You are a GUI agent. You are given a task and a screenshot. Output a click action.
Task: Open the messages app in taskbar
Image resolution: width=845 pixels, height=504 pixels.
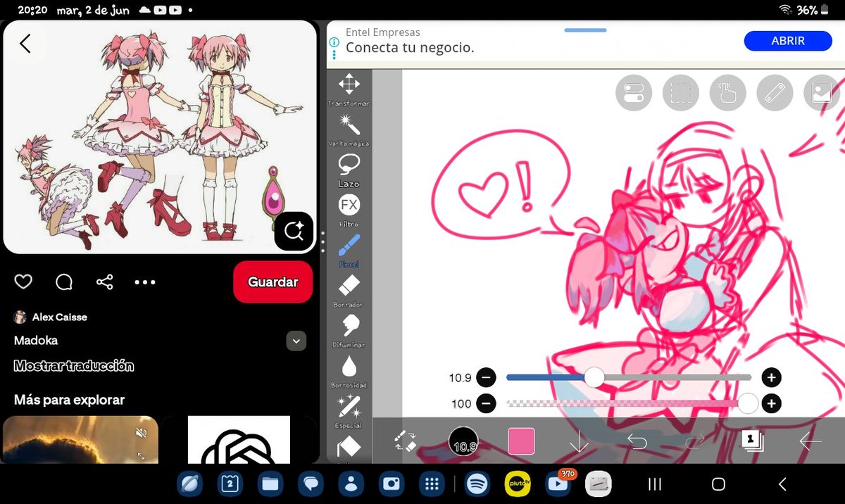(311, 484)
